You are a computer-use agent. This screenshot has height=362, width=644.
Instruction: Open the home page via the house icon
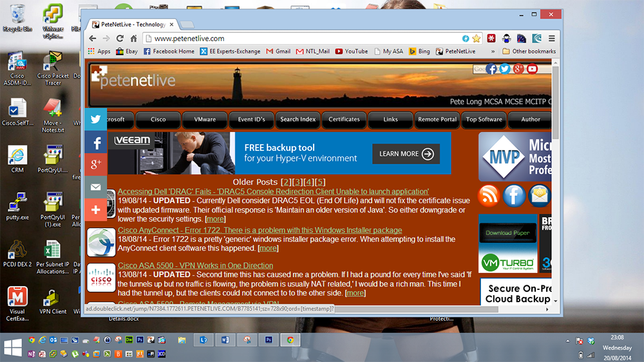(x=133, y=38)
